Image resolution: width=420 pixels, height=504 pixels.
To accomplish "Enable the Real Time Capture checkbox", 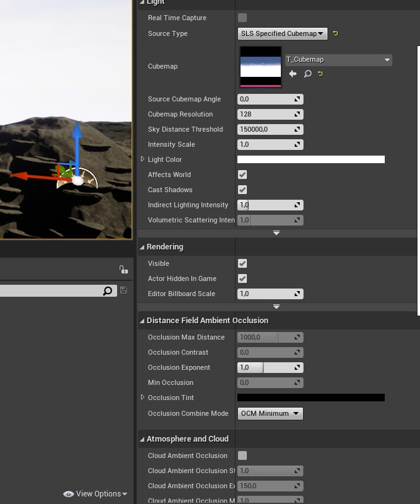I will coord(242,18).
